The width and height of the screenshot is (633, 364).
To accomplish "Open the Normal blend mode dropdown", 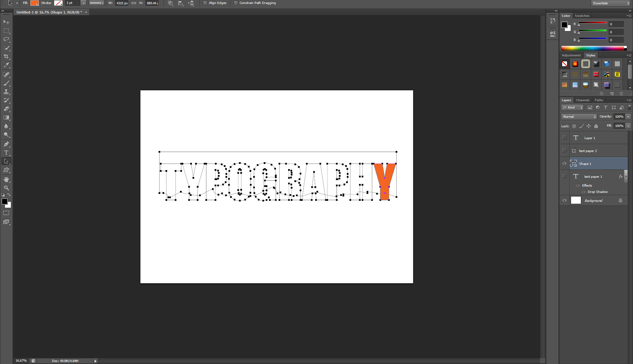I will coord(579,117).
